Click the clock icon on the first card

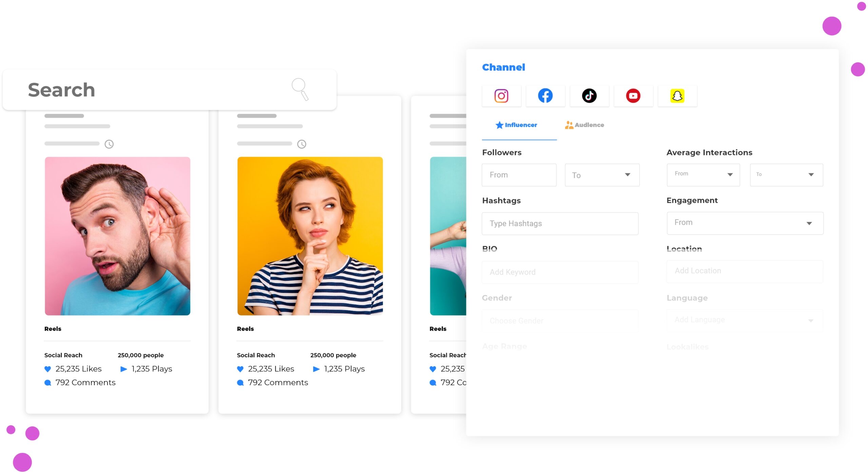pos(109,144)
